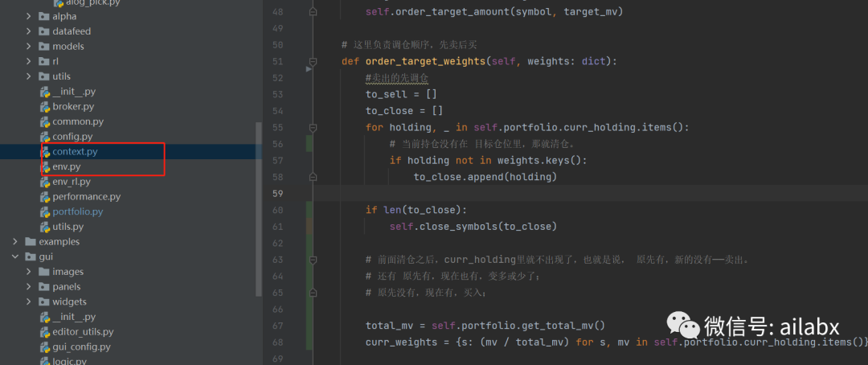The image size is (868, 365).
Task: Select the examples folder name
Action: (59, 241)
